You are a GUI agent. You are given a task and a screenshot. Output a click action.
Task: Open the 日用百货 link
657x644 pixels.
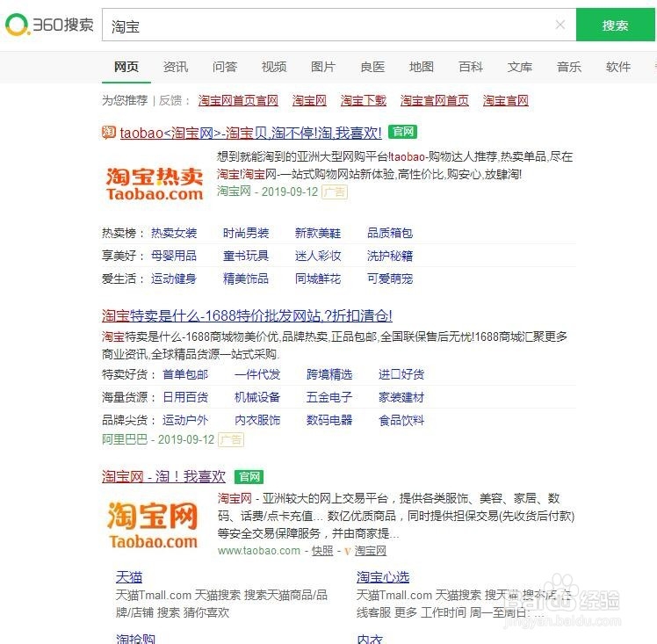(x=185, y=397)
